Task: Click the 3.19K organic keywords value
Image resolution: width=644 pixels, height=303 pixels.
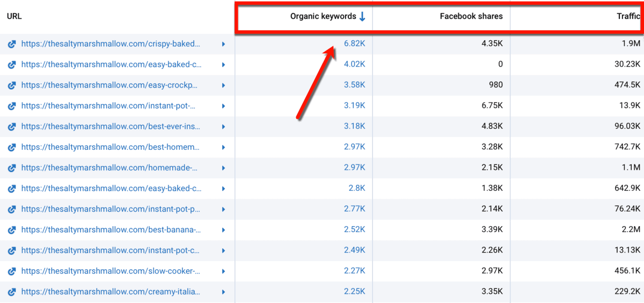Action: (355, 106)
